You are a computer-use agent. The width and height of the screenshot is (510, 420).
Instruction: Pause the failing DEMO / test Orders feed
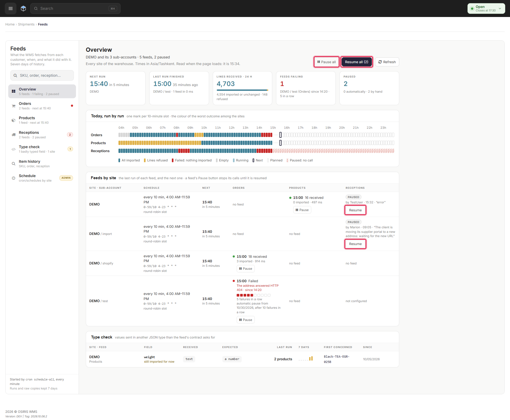[x=246, y=320]
